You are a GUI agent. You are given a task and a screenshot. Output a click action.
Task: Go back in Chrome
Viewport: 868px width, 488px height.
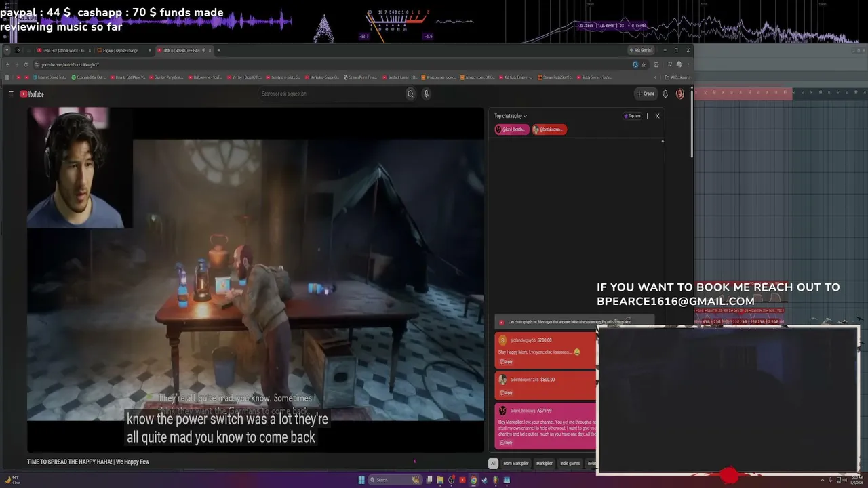tap(7, 64)
